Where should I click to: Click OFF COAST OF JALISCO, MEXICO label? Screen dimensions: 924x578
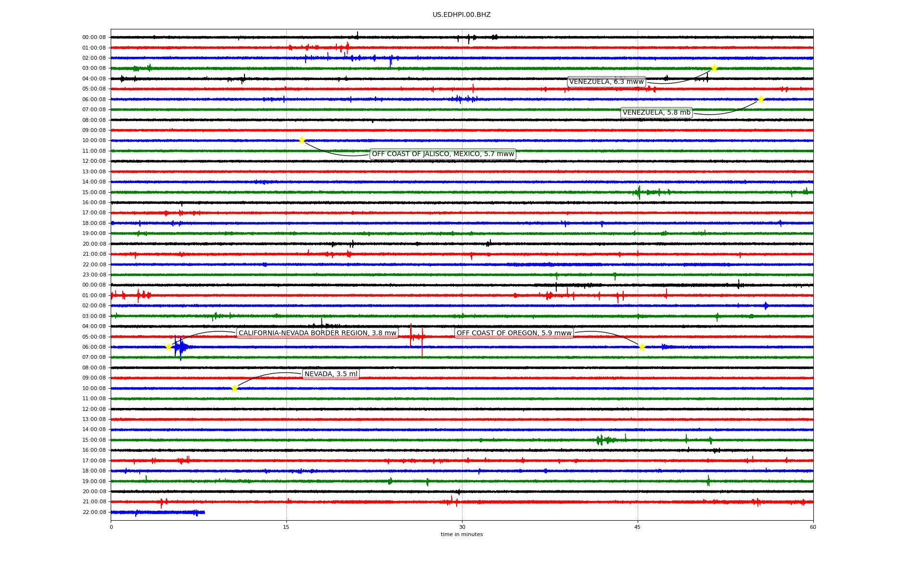(443, 154)
